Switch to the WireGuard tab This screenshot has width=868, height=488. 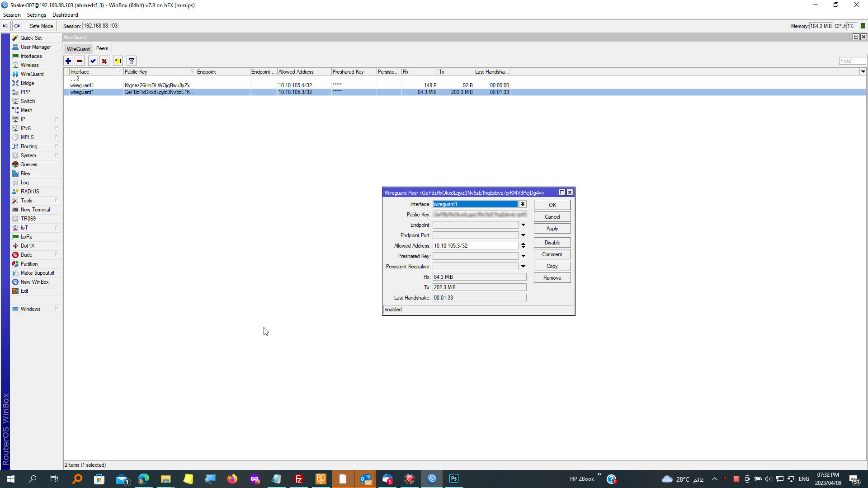tap(78, 49)
